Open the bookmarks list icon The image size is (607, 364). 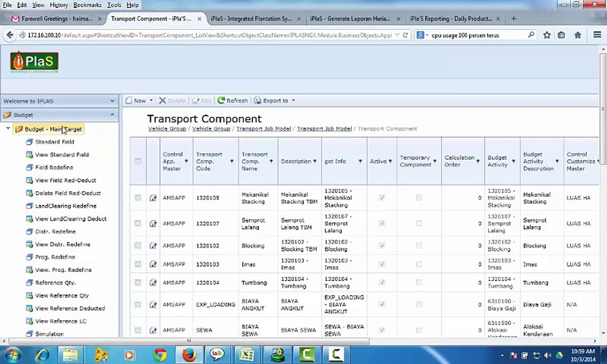tap(561, 35)
